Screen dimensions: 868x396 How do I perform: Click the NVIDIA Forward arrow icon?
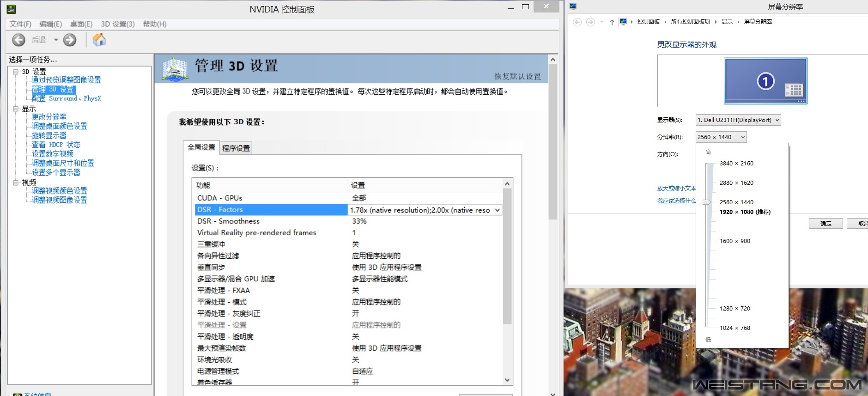[x=70, y=40]
